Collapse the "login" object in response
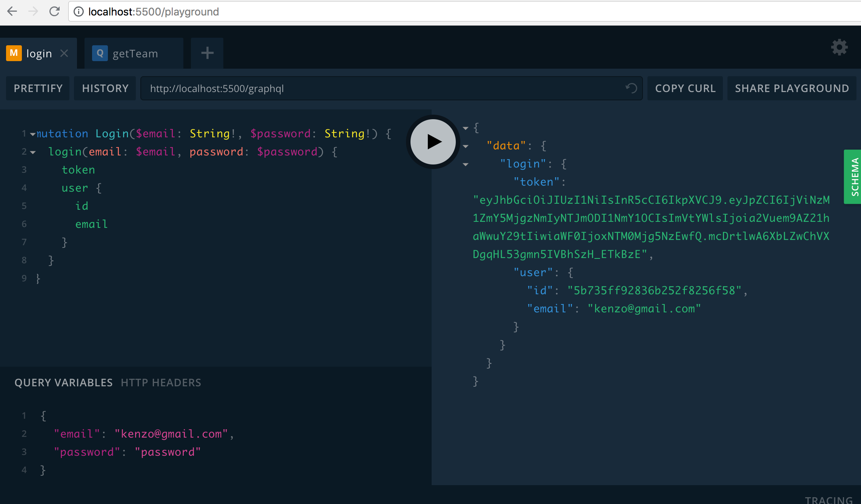The width and height of the screenshot is (861, 504). pos(466,164)
